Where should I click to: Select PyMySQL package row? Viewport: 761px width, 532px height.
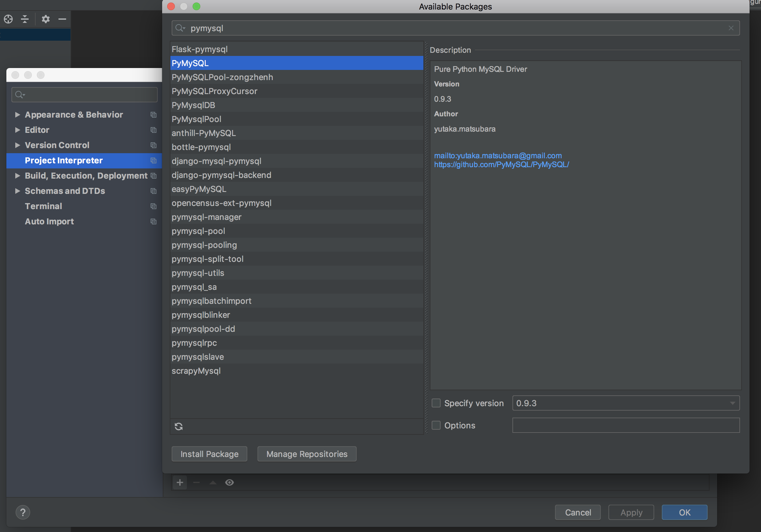(297, 63)
